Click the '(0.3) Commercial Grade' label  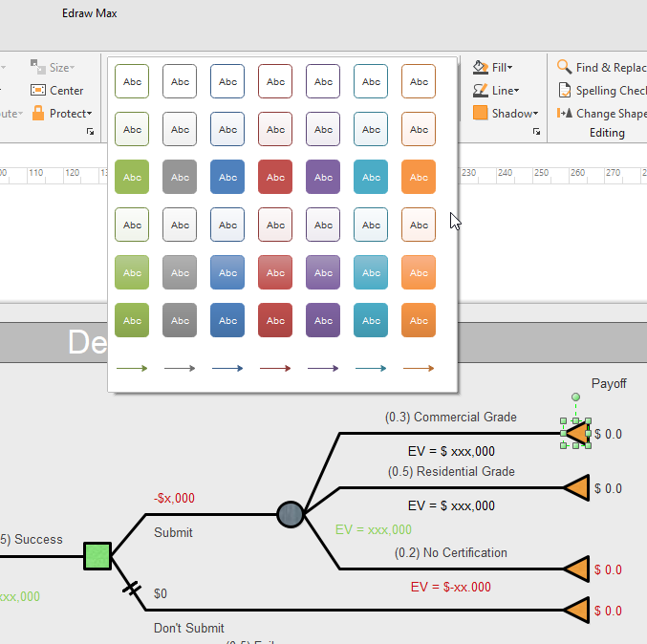coord(450,418)
